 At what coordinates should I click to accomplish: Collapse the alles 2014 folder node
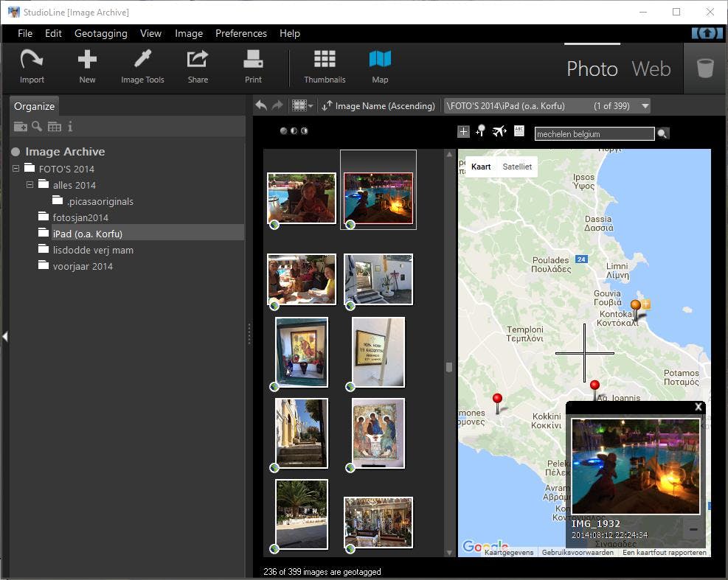click(x=30, y=185)
